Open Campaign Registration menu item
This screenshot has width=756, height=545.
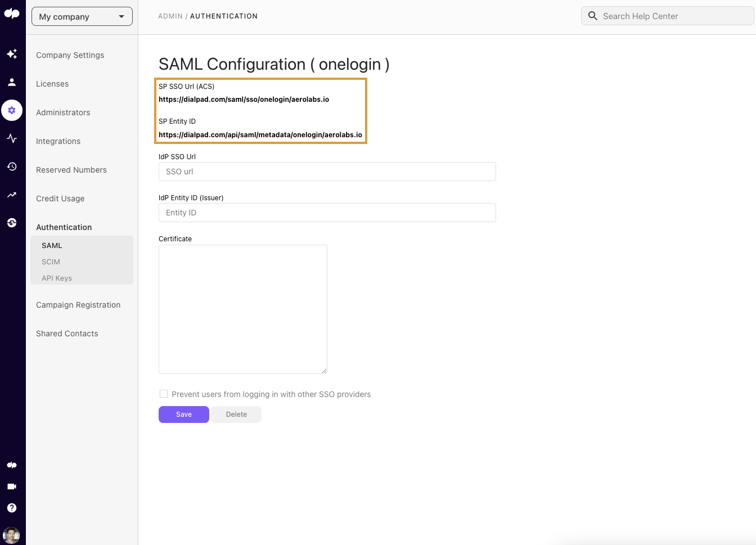[x=78, y=305]
